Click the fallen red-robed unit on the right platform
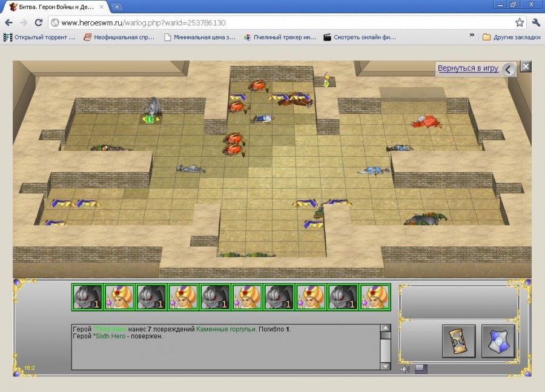Image resolution: width=545 pixels, height=392 pixels. click(427, 122)
